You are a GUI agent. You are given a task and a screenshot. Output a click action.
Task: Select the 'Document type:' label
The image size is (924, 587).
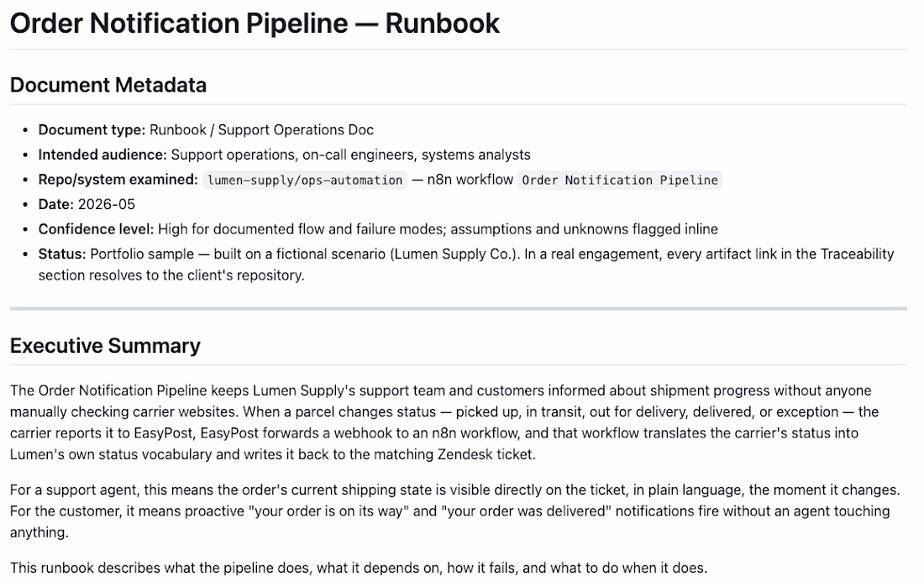(x=92, y=129)
